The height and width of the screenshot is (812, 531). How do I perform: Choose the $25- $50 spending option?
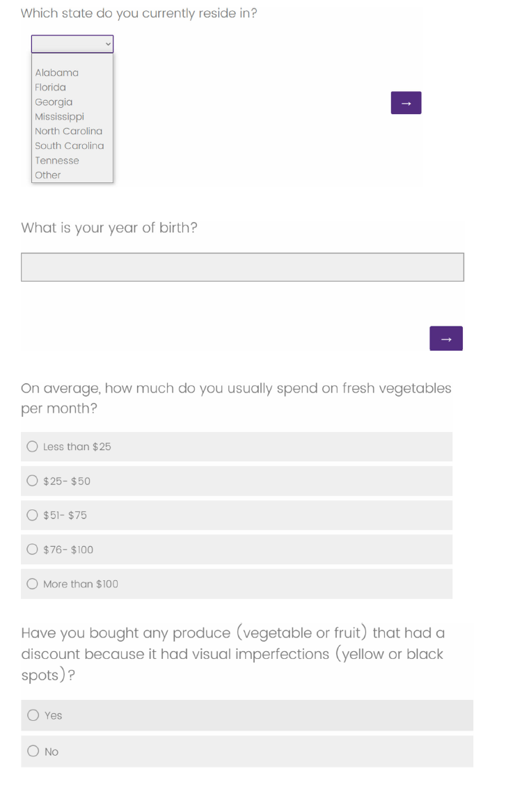(x=33, y=481)
